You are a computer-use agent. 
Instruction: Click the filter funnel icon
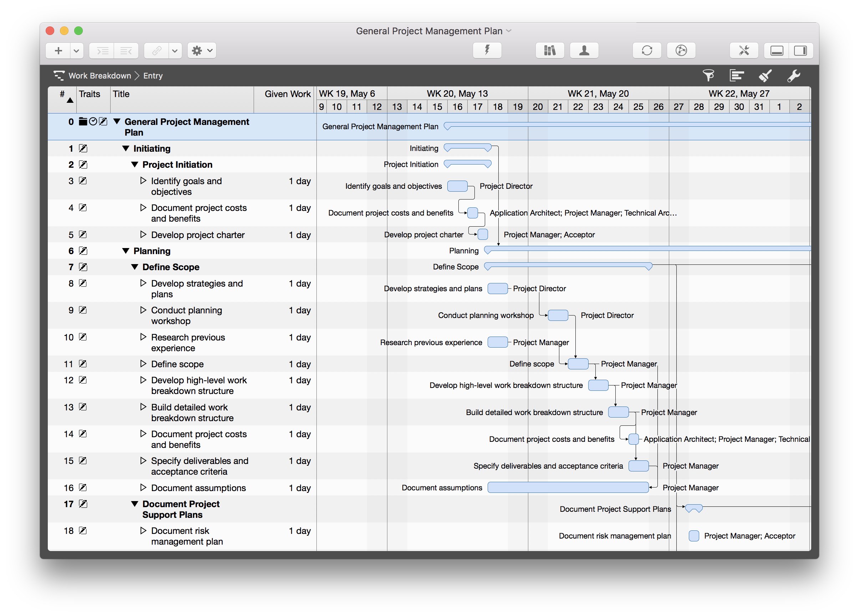(x=708, y=75)
